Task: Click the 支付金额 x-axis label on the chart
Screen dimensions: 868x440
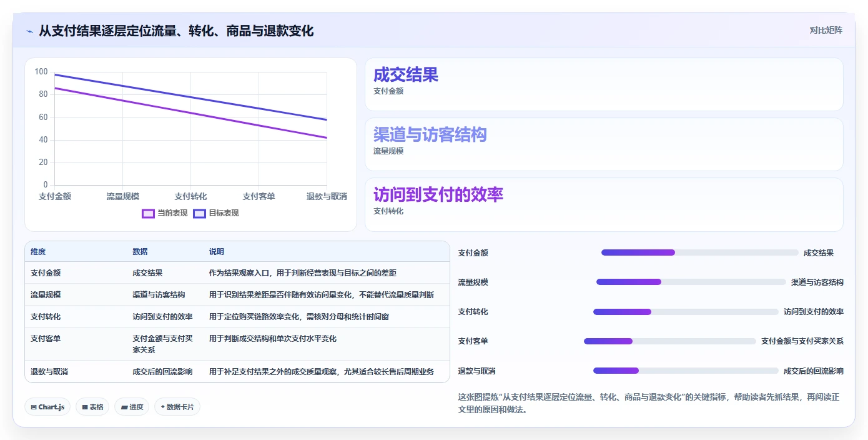Action: click(55, 196)
